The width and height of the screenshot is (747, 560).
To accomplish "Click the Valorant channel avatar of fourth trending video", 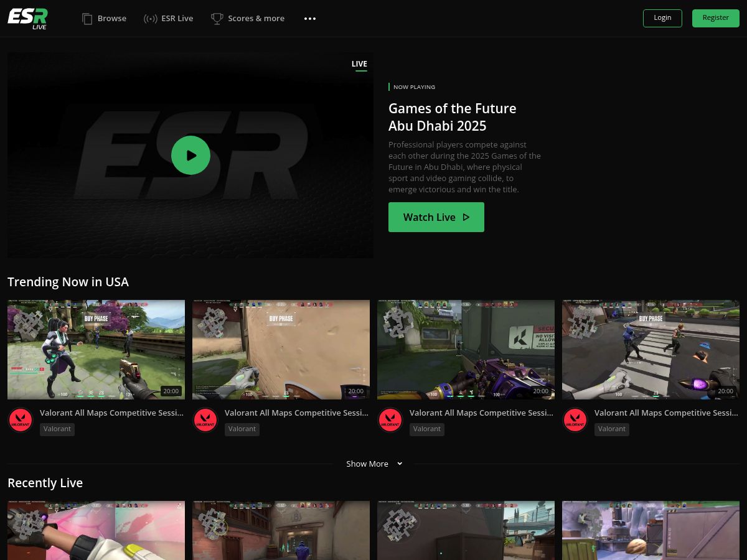I will 575,420.
